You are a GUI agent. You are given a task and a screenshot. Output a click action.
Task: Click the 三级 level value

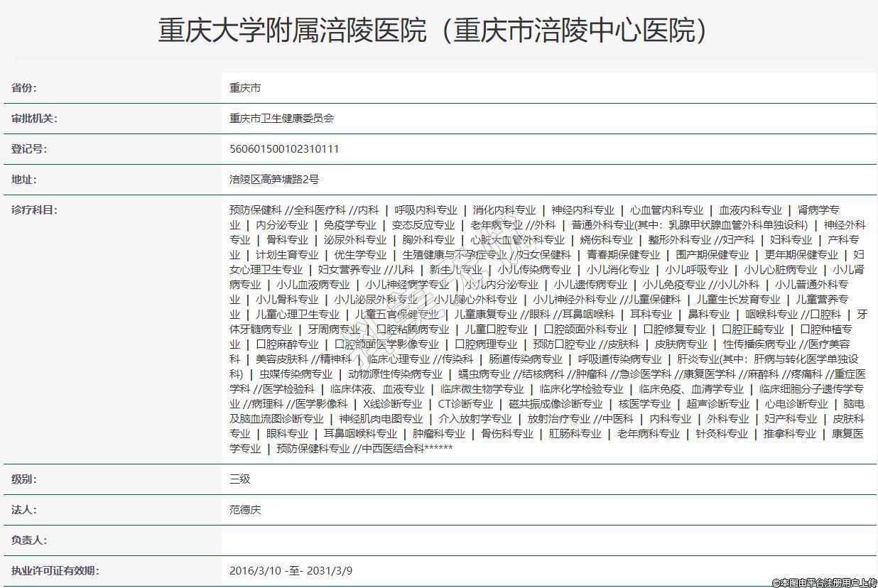(240, 479)
